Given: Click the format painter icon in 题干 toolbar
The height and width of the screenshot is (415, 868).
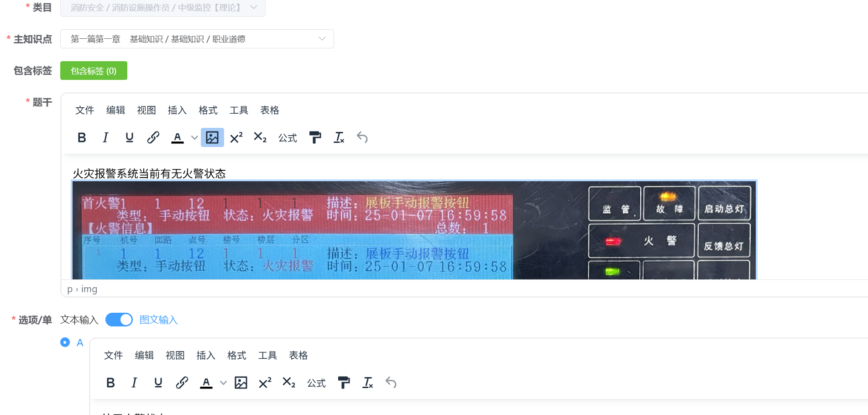Looking at the screenshot, I should pos(315,137).
